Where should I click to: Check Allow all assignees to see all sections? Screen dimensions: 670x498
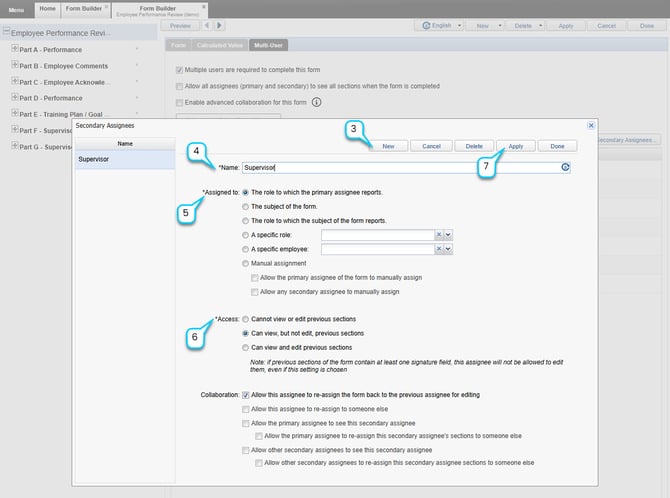179,86
